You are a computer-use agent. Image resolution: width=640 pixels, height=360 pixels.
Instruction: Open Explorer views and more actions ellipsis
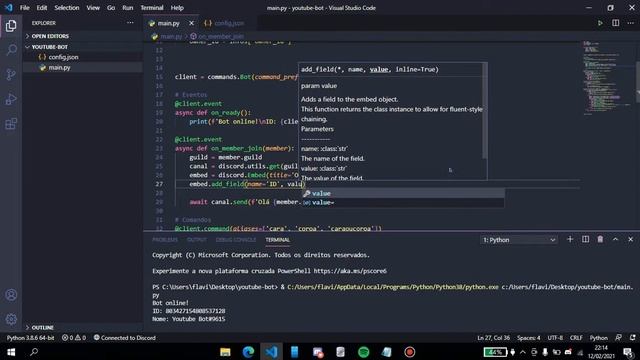(x=130, y=23)
